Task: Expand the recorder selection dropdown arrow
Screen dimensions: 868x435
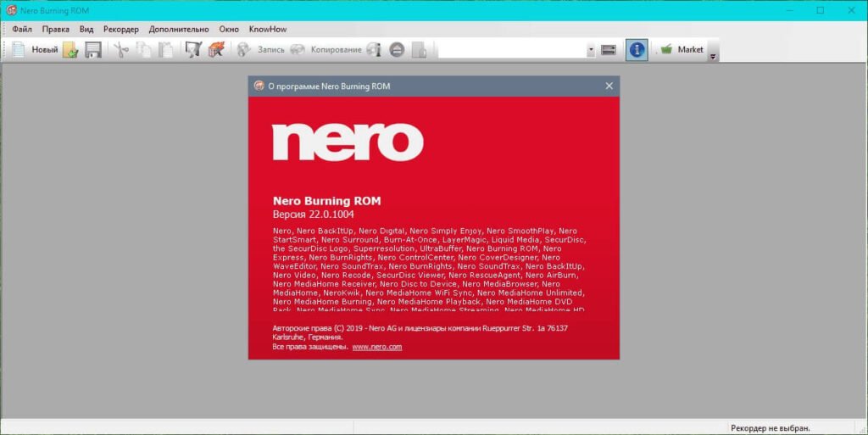Action: pyautogui.click(x=591, y=50)
